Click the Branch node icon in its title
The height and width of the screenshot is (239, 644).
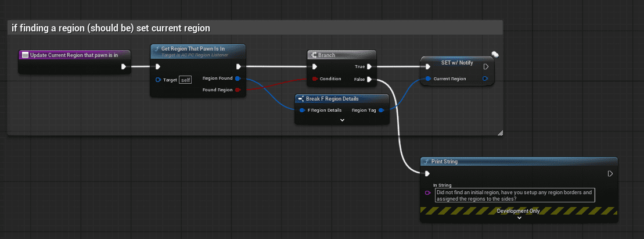(x=313, y=55)
